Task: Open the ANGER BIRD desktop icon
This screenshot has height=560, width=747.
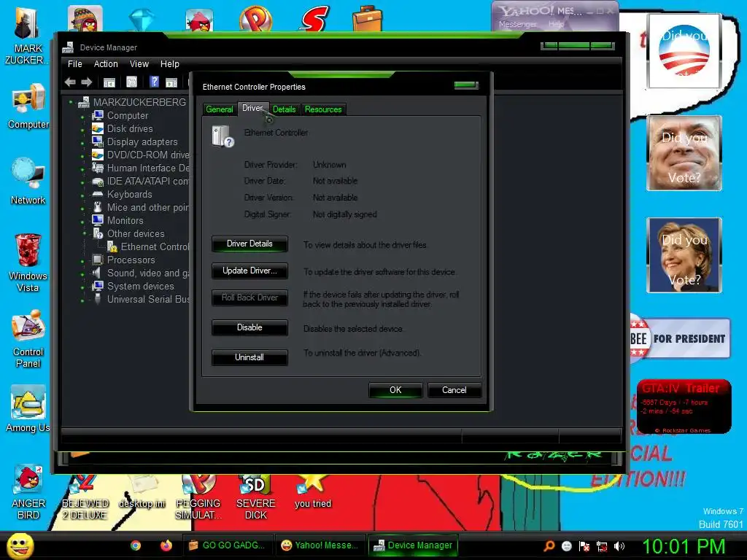Action: (x=28, y=479)
